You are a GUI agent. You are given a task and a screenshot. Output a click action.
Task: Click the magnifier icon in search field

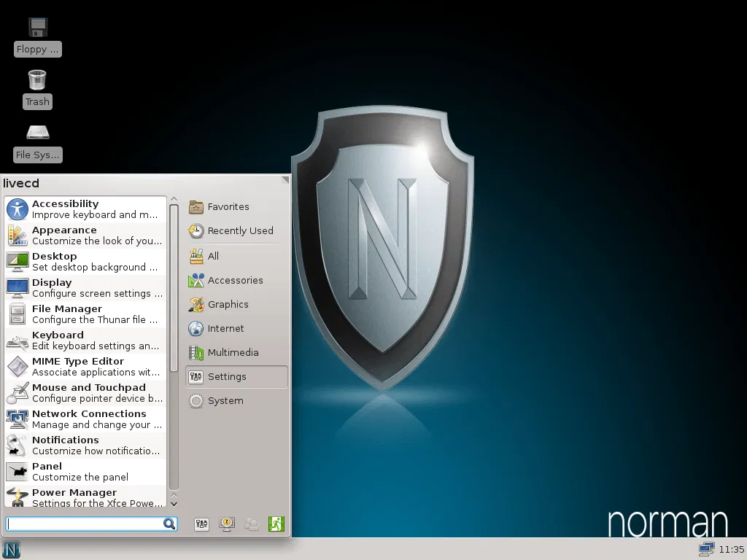(x=169, y=524)
